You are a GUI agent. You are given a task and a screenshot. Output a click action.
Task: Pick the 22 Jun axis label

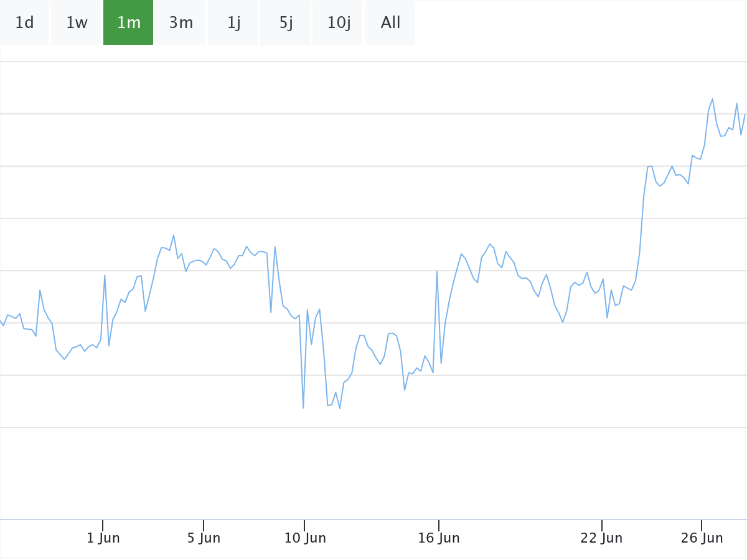tap(601, 538)
